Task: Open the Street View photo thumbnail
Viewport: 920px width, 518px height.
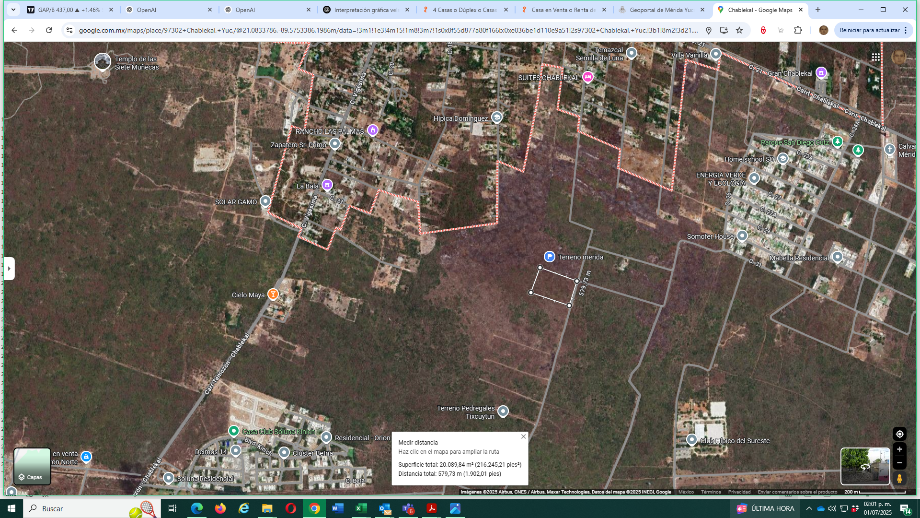Action: (x=865, y=466)
